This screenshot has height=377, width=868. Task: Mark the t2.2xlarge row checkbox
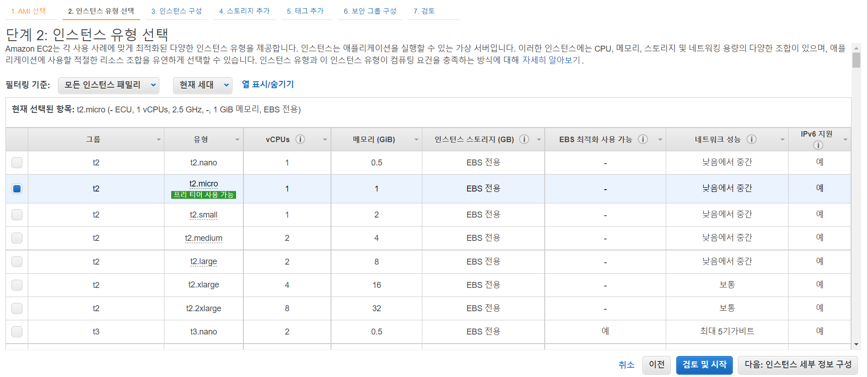[17, 308]
